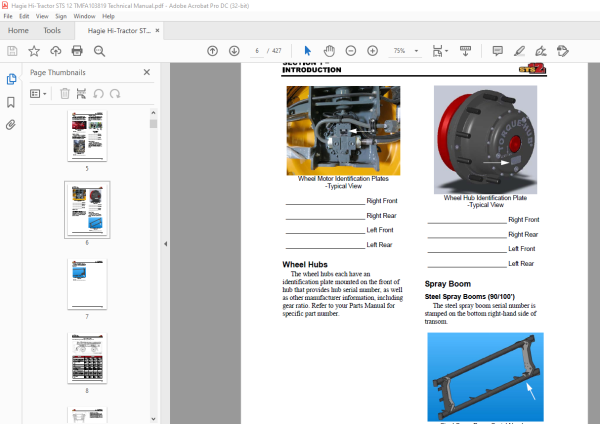Click the upload to cloud icon
Screen dimensions: 600x424
[x=55, y=51]
